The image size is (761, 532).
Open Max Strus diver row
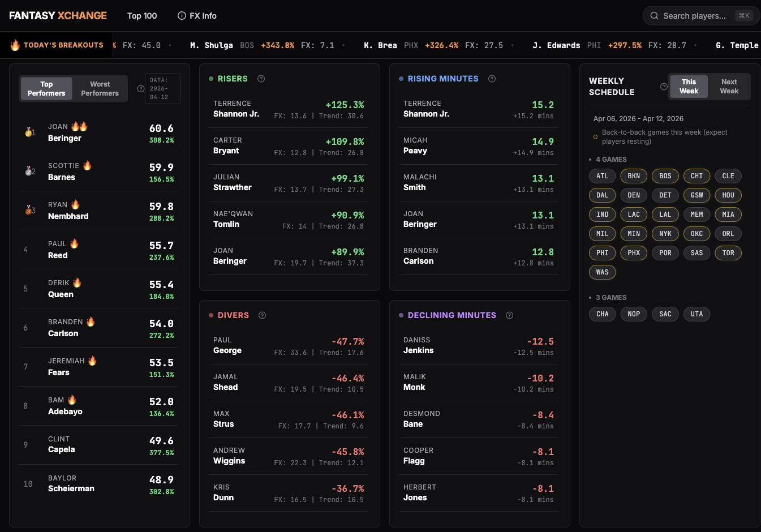289,419
